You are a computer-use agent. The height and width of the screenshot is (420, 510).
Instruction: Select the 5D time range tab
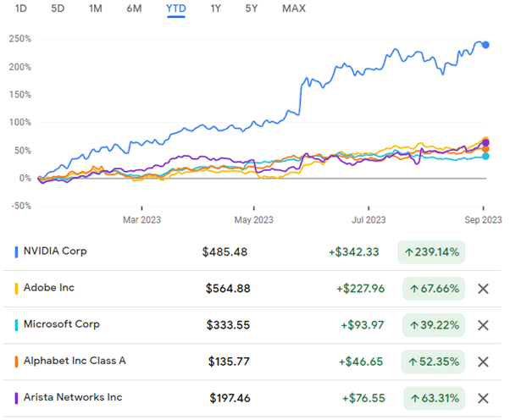tap(58, 8)
